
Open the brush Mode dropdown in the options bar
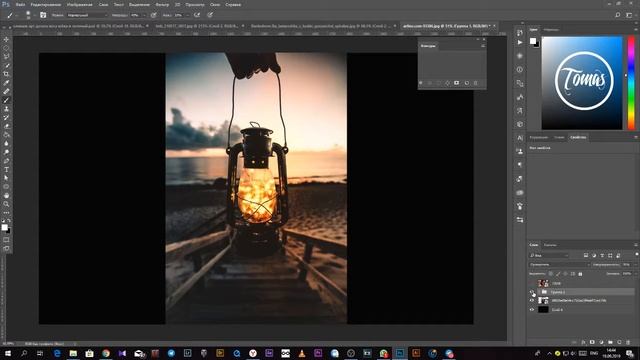click(87, 15)
